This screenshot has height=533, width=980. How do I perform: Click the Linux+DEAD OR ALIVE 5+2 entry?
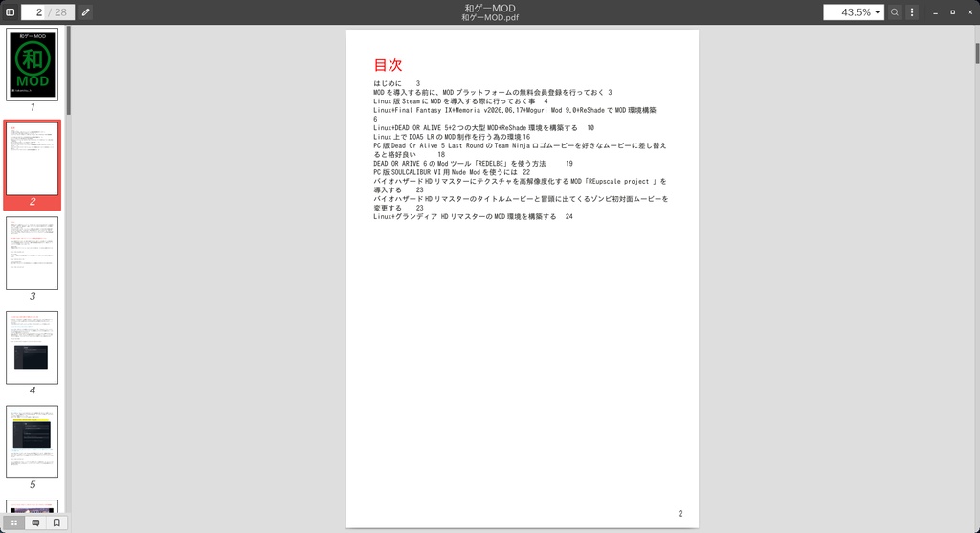[483, 127]
